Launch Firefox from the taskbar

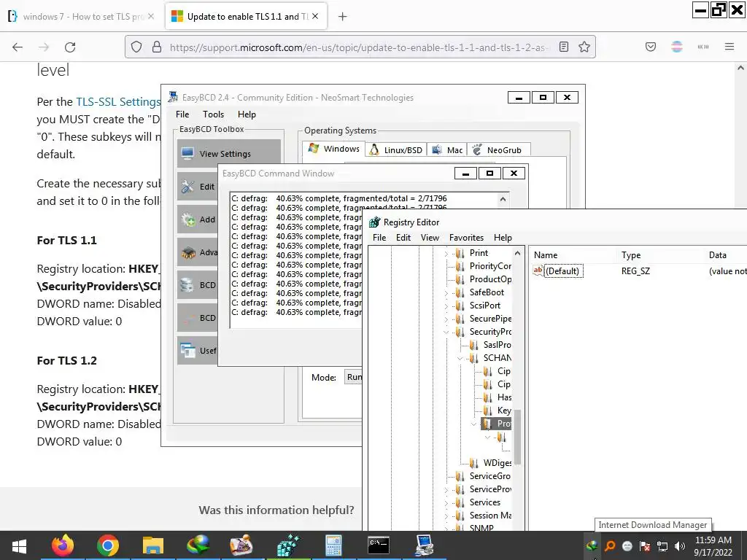63,545
